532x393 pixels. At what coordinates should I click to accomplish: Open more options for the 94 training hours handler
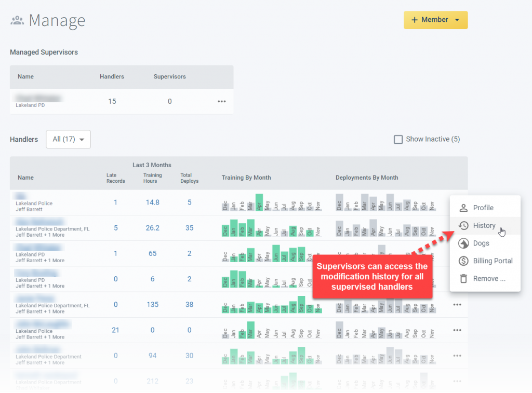click(457, 356)
